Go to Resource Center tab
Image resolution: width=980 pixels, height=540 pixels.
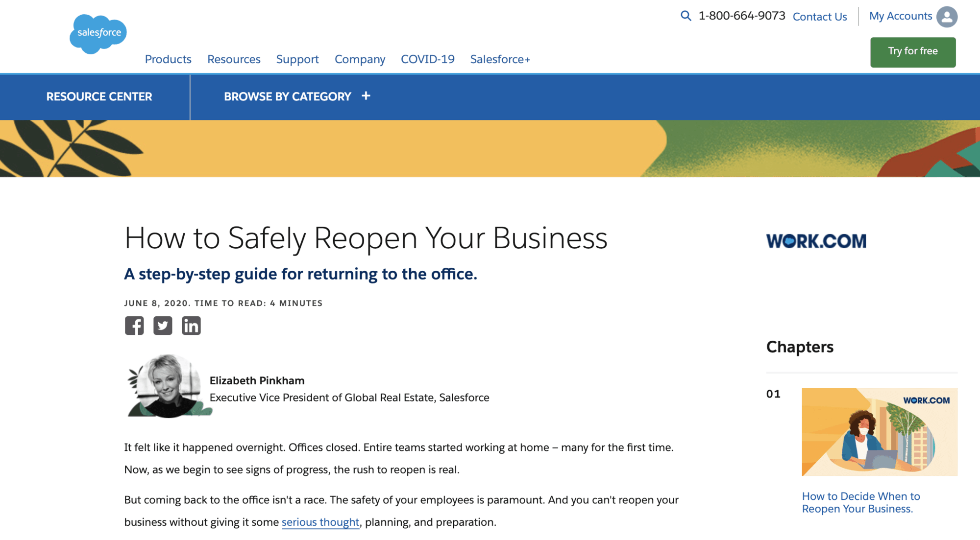[x=99, y=96]
